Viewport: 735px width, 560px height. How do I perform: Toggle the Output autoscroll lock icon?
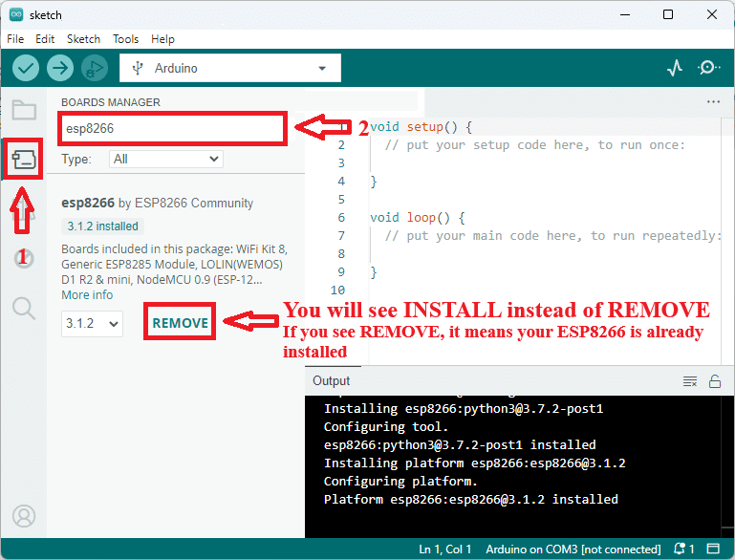[x=714, y=381]
